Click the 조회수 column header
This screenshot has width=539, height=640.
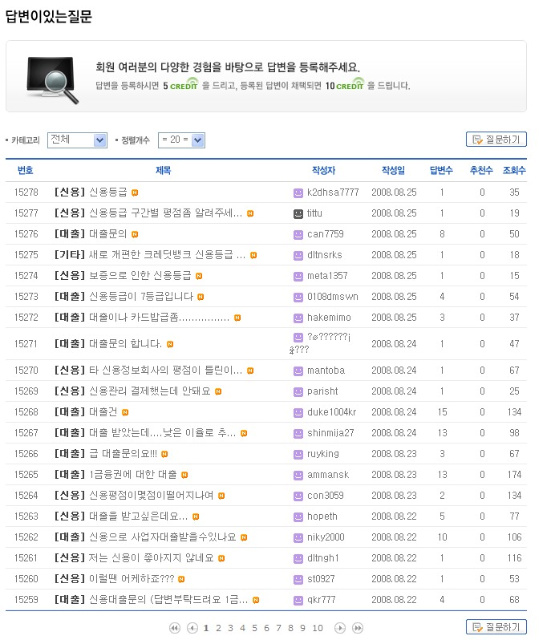514,171
